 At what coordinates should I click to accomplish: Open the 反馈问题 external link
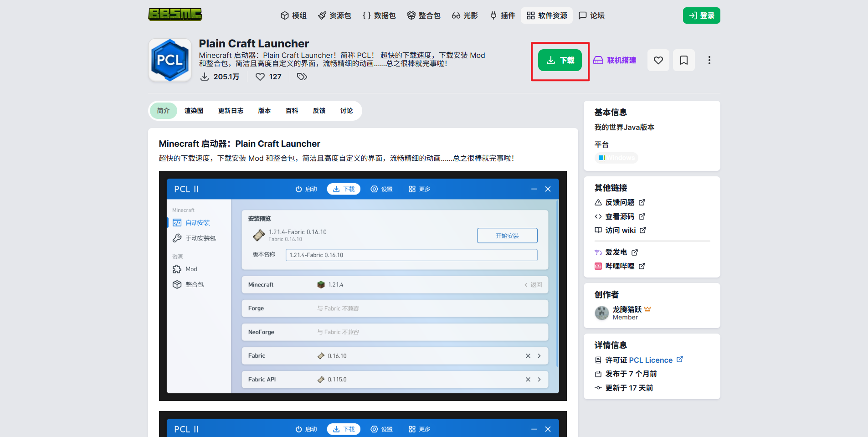pyautogui.click(x=620, y=202)
